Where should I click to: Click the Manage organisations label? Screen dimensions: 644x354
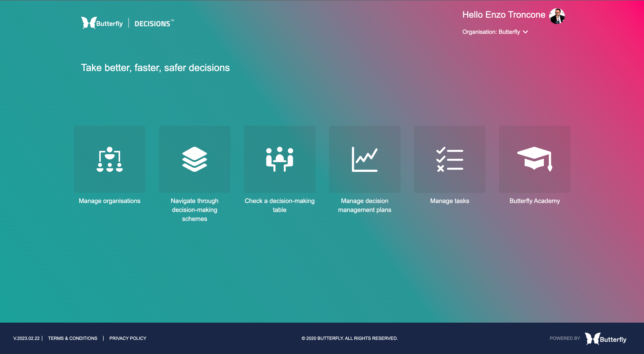[109, 201]
